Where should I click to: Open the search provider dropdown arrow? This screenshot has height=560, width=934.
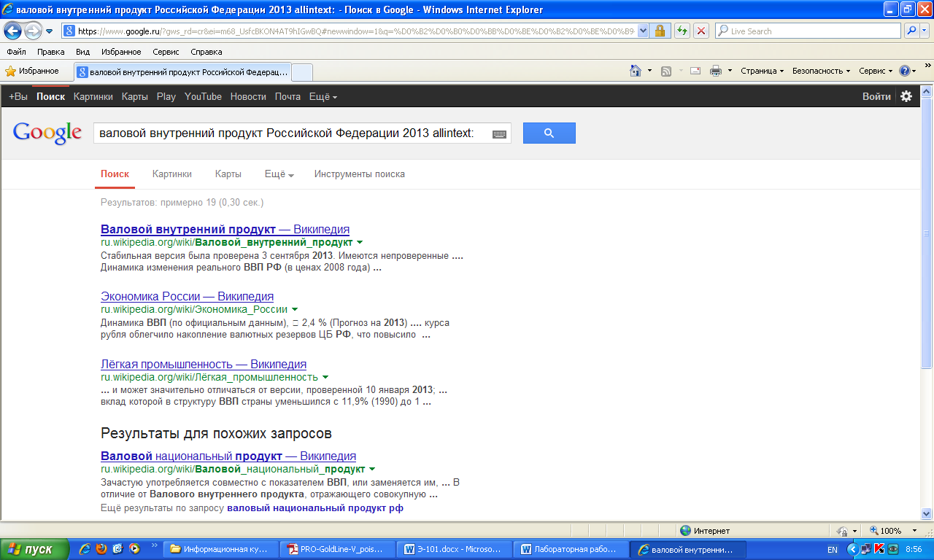tap(925, 31)
